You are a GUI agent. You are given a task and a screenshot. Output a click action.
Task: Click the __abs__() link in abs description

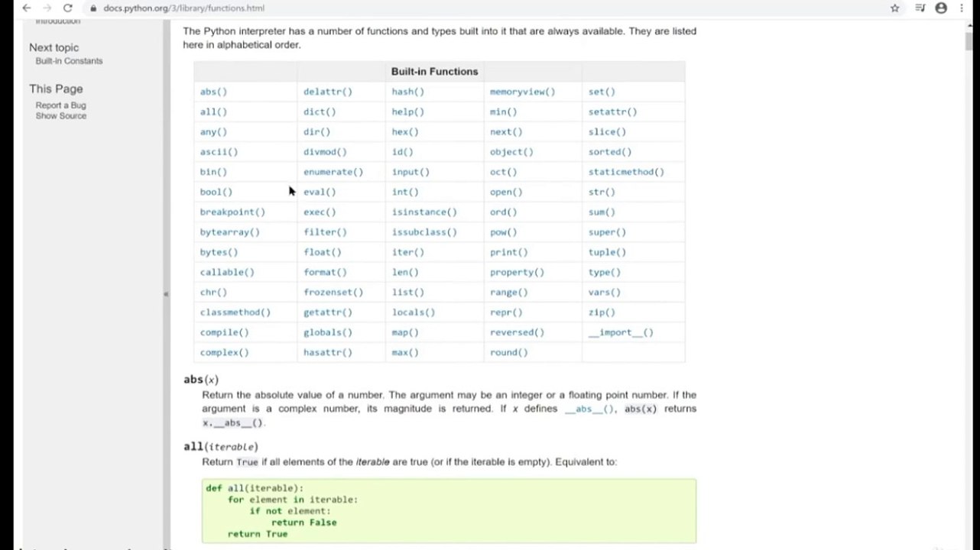click(589, 409)
